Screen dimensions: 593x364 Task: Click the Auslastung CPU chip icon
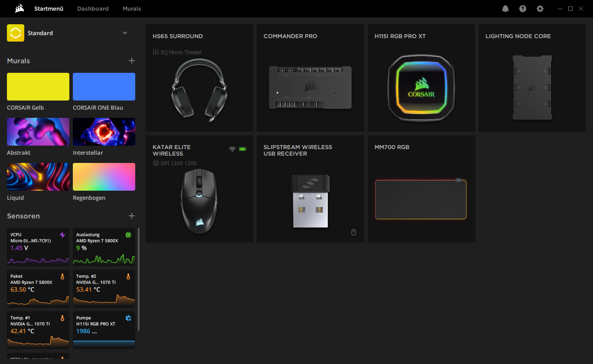[x=128, y=235]
